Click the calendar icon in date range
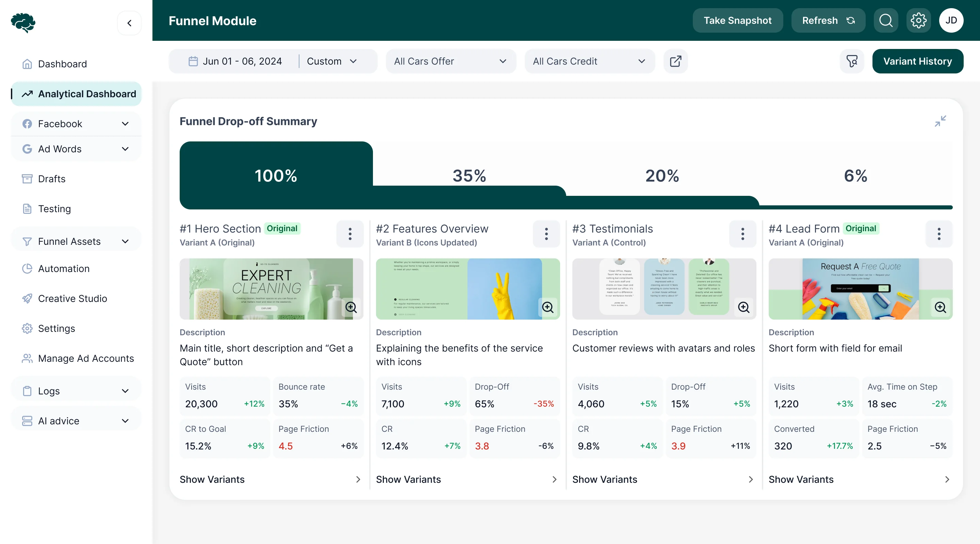 (193, 61)
